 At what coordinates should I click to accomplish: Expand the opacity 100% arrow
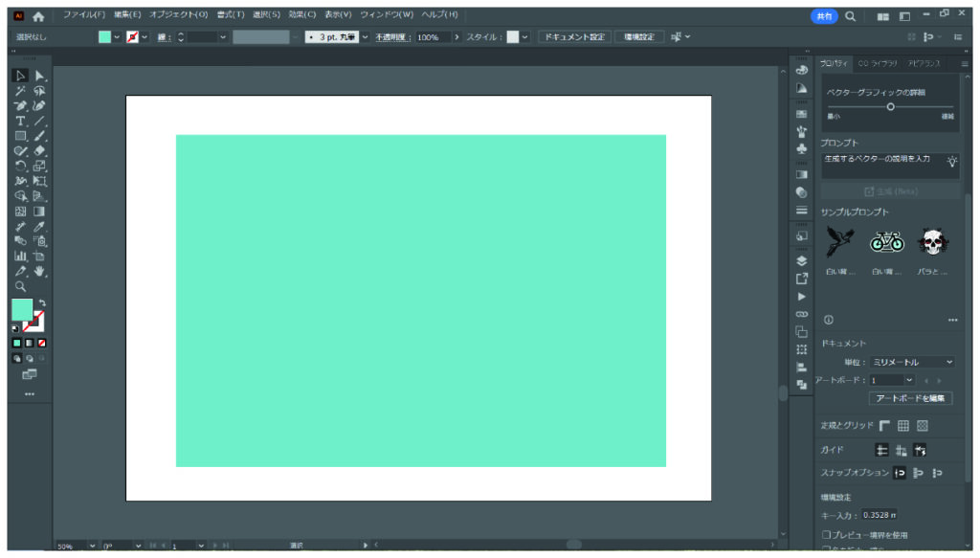click(x=457, y=37)
